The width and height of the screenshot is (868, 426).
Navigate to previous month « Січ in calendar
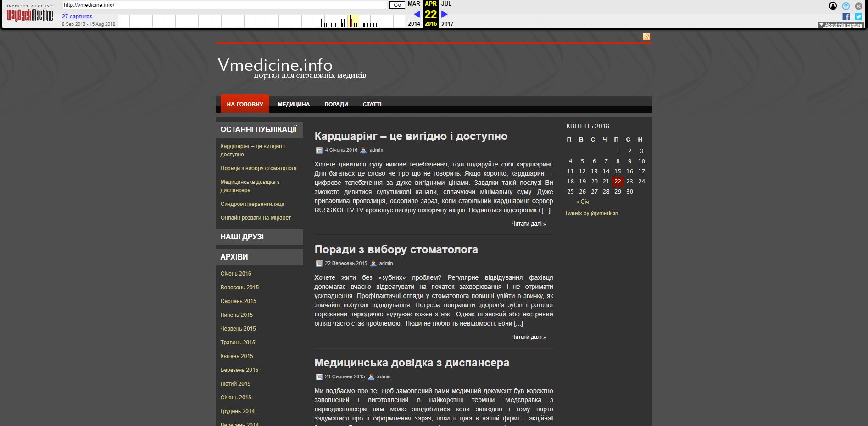click(x=582, y=202)
